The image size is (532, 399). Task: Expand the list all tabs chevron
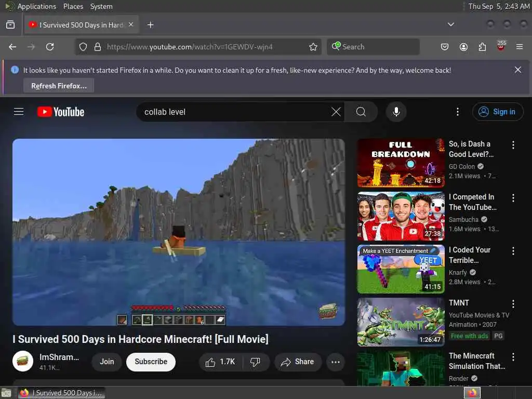click(x=450, y=24)
